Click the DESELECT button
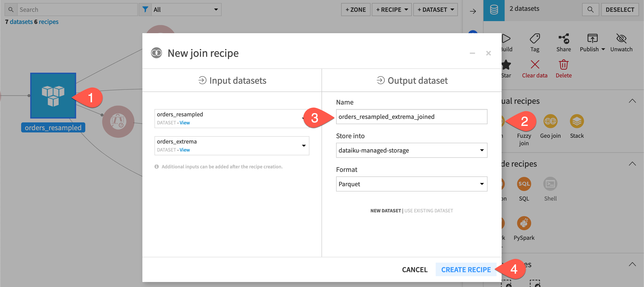 coord(620,10)
